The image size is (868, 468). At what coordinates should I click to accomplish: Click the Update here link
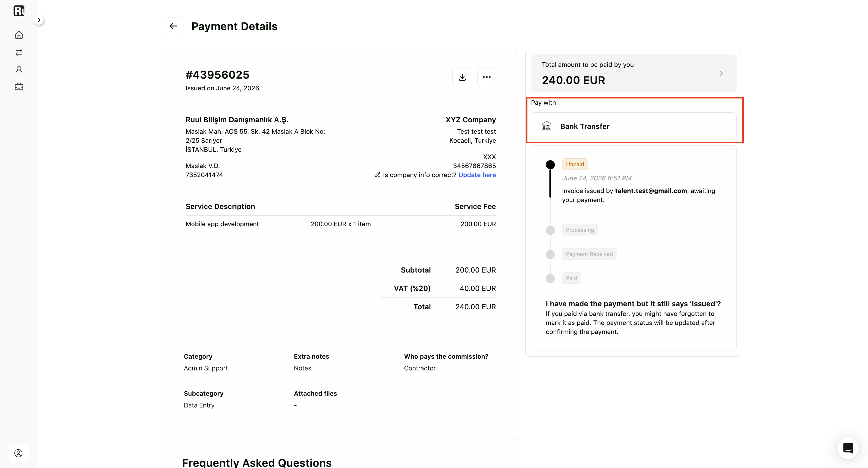coord(477,175)
